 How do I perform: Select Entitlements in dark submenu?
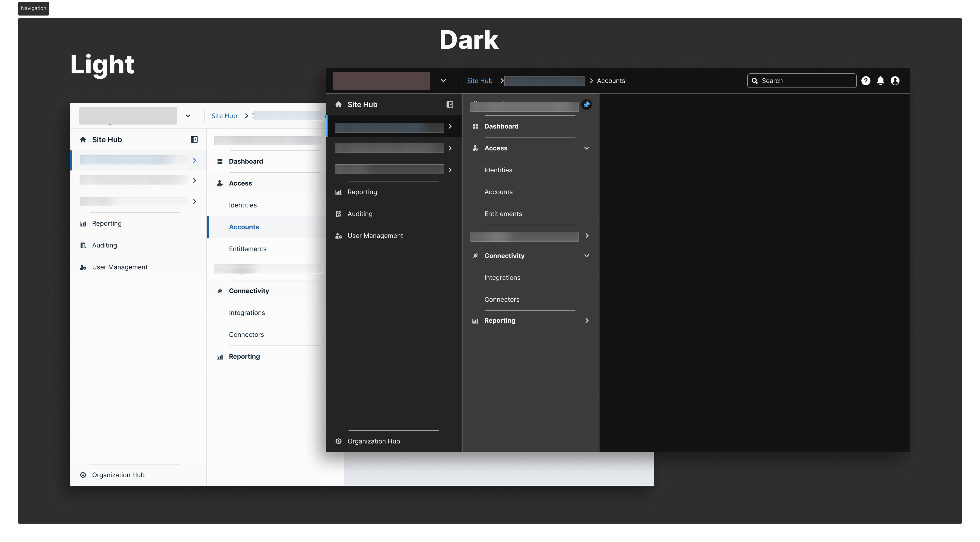tap(503, 214)
